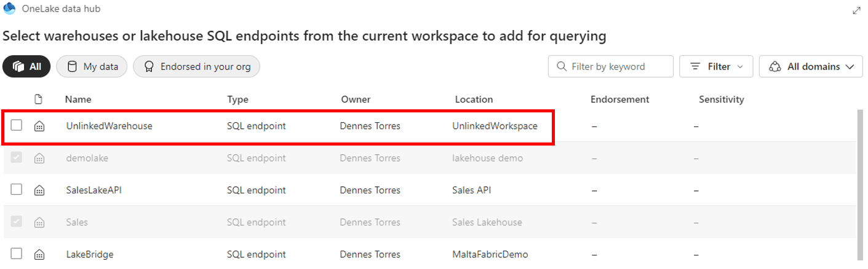Viewport: 868px width, 269px height.
Task: Click the UnlinkedWorkspace location cell
Action: [x=495, y=126]
